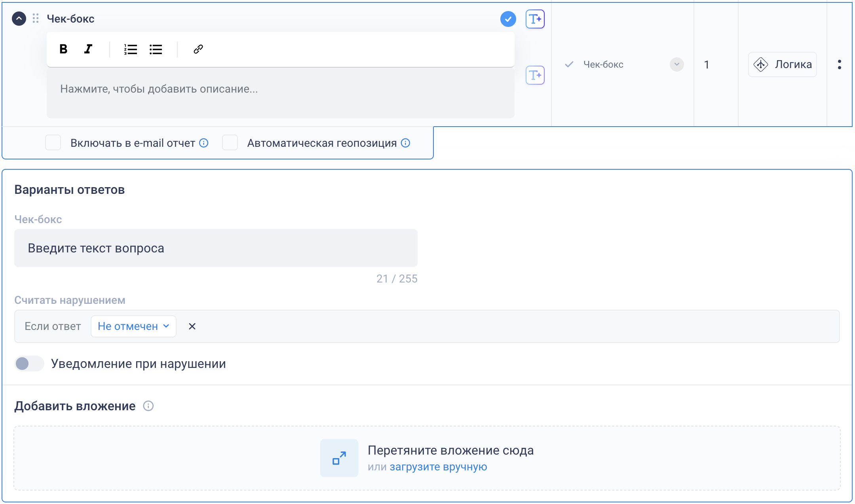Open the Логика button
855x504 pixels.
(783, 64)
